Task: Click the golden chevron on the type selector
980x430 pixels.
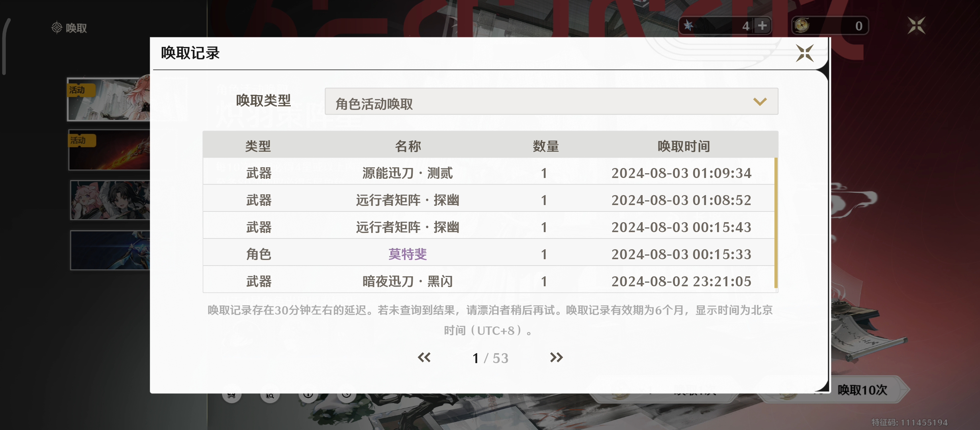Action: pyautogui.click(x=760, y=102)
